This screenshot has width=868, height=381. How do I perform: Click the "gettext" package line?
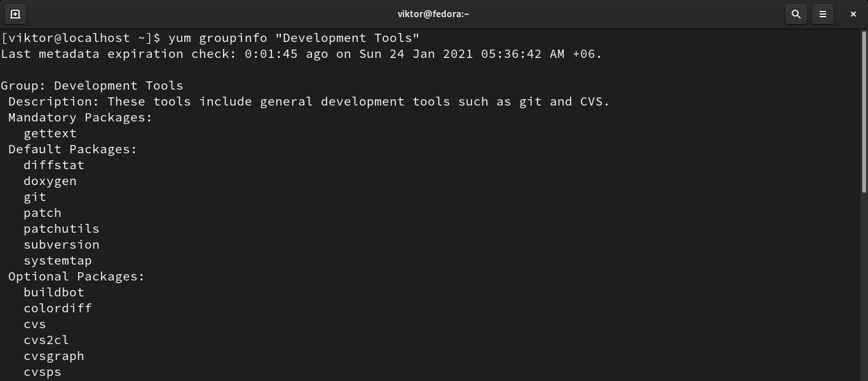pyautogui.click(x=50, y=134)
